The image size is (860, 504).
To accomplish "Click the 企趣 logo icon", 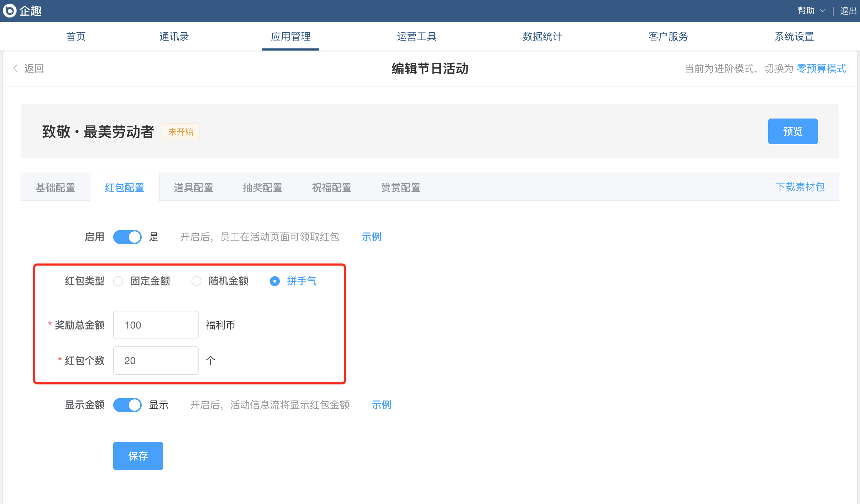I will pyautogui.click(x=10, y=11).
